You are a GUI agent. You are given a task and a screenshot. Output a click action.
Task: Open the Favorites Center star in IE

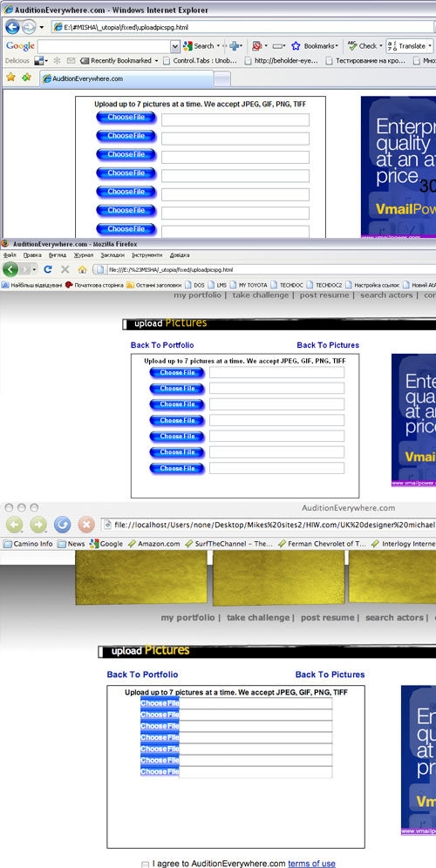10,78
